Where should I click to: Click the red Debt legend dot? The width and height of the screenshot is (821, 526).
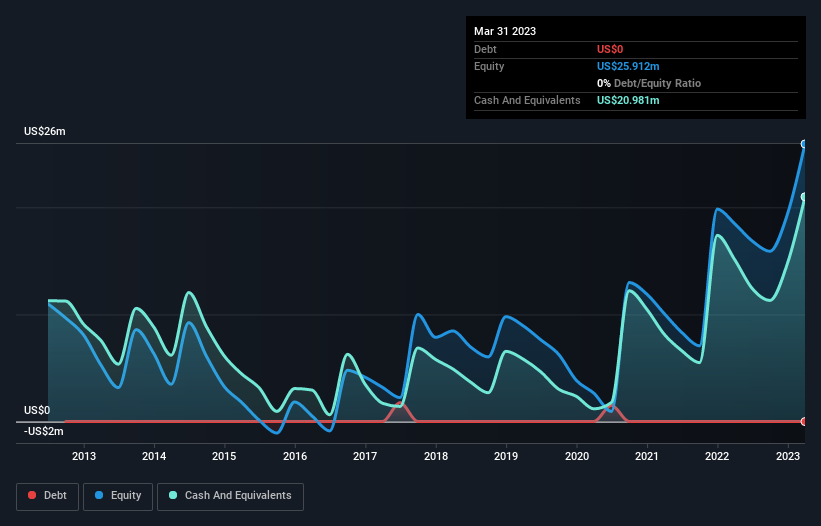32,495
